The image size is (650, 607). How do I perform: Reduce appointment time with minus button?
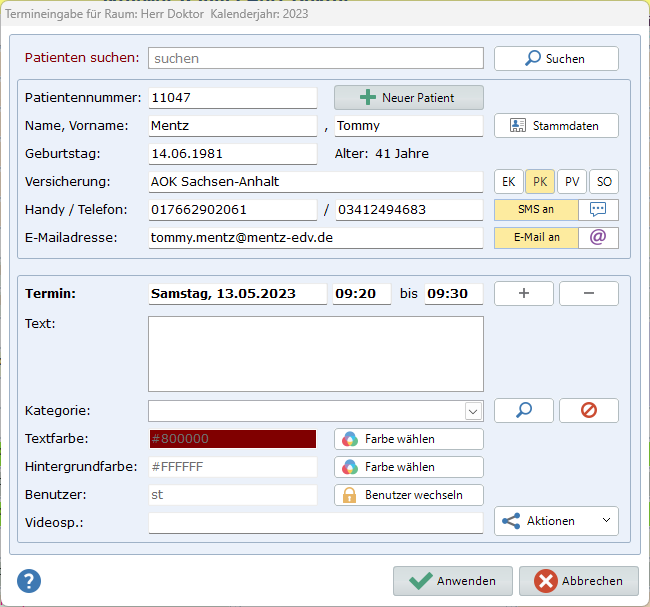(x=588, y=294)
